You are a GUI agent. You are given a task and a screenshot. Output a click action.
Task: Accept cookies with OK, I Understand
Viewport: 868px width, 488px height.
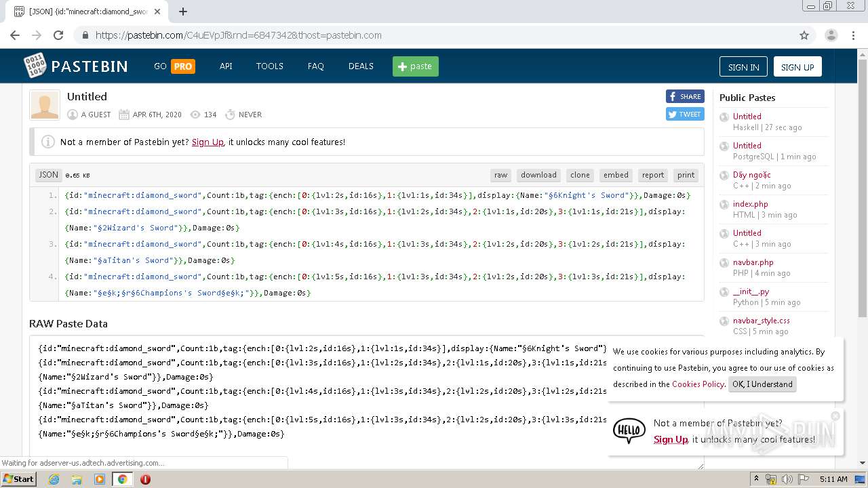point(762,384)
